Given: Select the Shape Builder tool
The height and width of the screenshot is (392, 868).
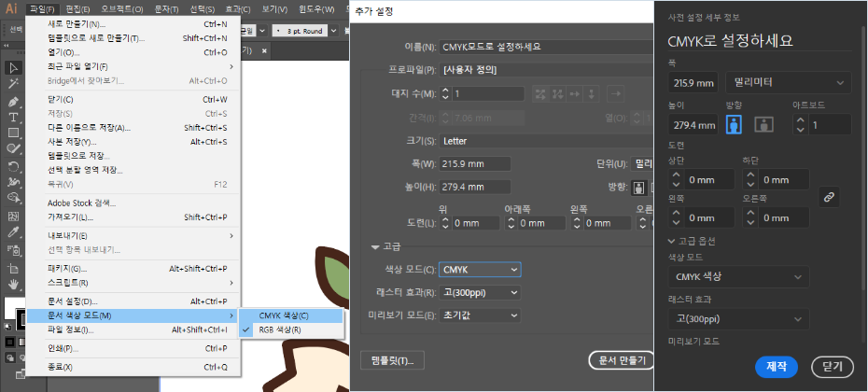Looking at the screenshot, I should [x=14, y=197].
